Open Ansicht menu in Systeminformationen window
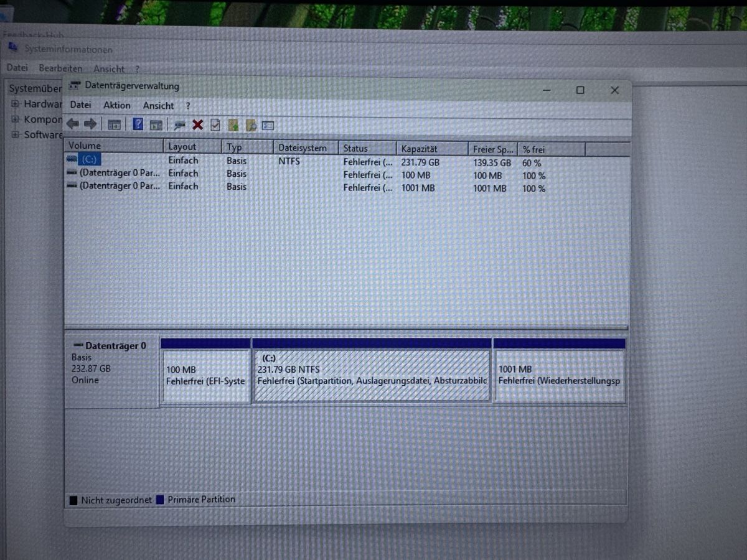The height and width of the screenshot is (560, 747). point(109,68)
